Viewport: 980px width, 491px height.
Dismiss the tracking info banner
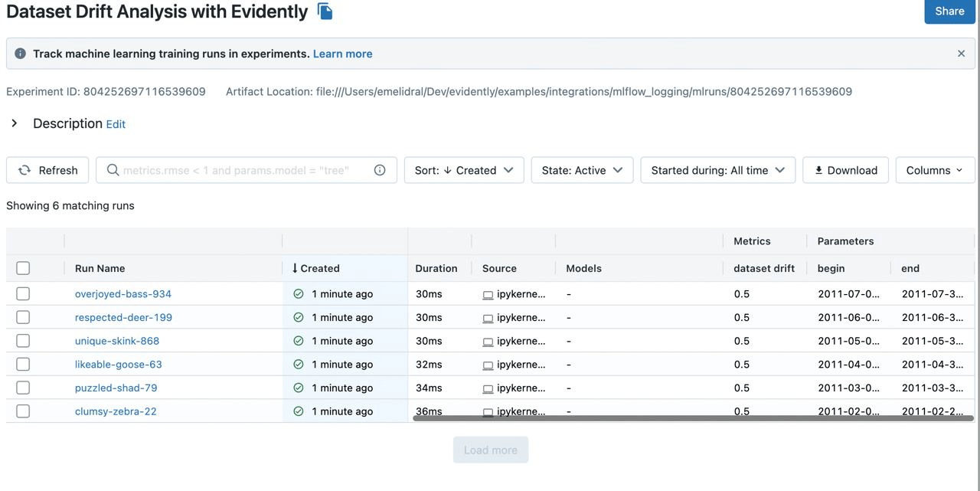tap(961, 54)
